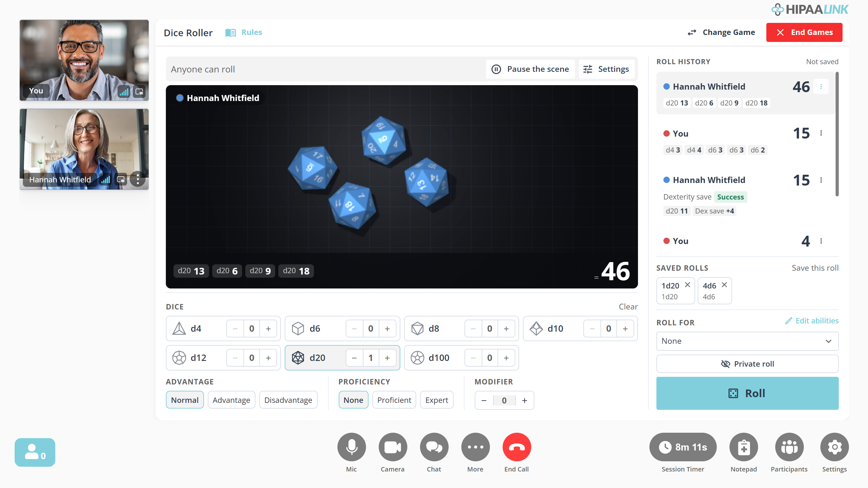
Task: Mute the microphone
Action: pos(351,447)
